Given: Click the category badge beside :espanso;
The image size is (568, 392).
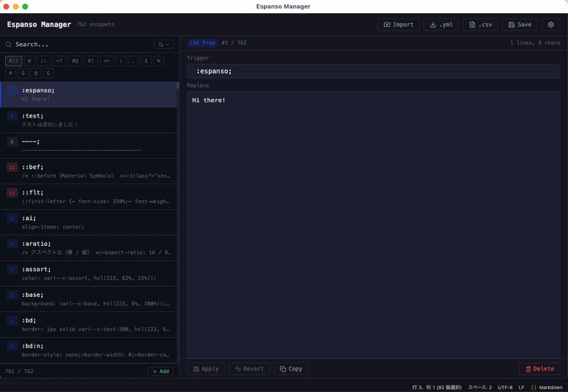Looking at the screenshot, I should tap(12, 90).
